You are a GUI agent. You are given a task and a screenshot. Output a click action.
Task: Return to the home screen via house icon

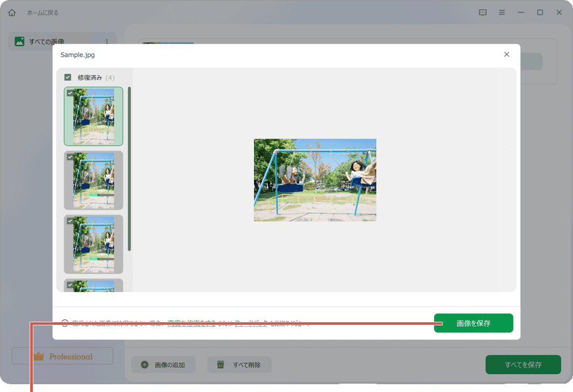(11, 12)
